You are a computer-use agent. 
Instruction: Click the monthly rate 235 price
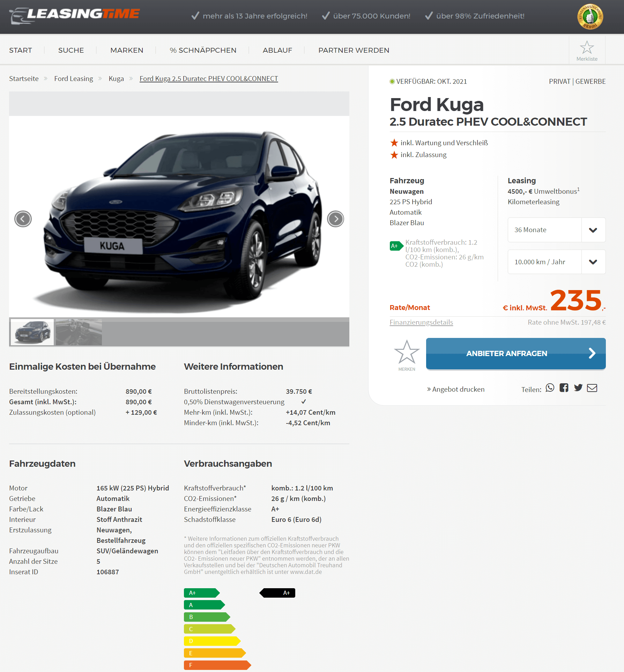(576, 300)
